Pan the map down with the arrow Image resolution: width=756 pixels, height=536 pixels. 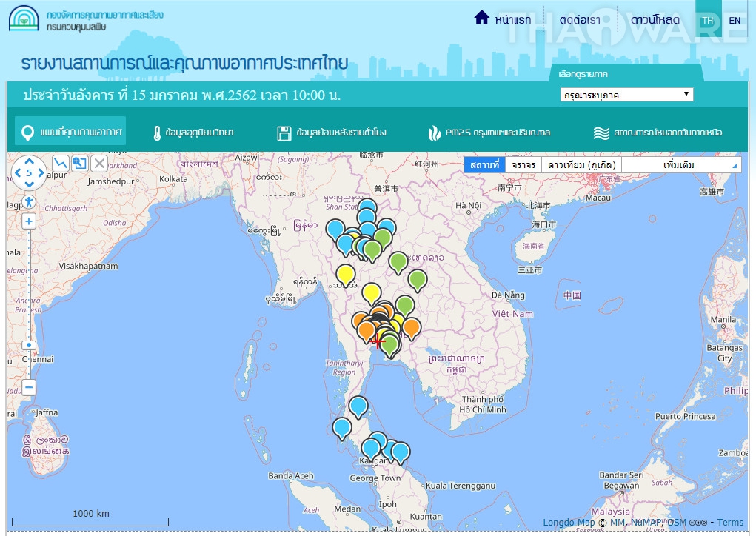coord(29,184)
